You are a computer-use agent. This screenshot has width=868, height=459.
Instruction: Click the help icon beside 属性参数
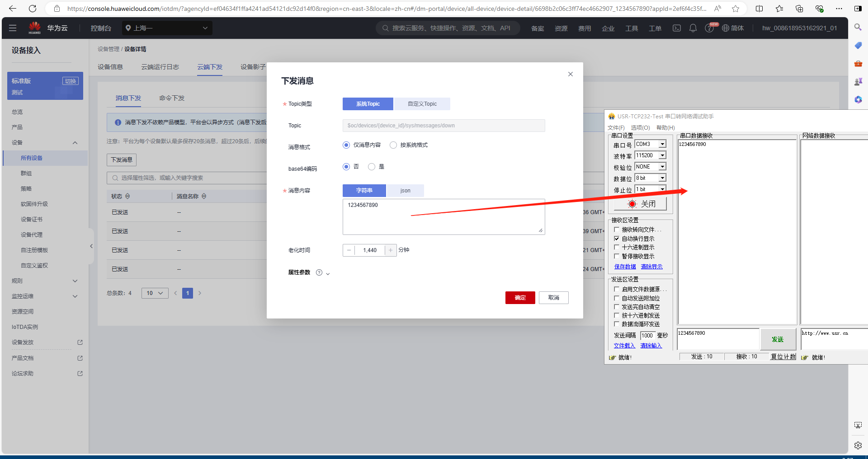click(319, 272)
